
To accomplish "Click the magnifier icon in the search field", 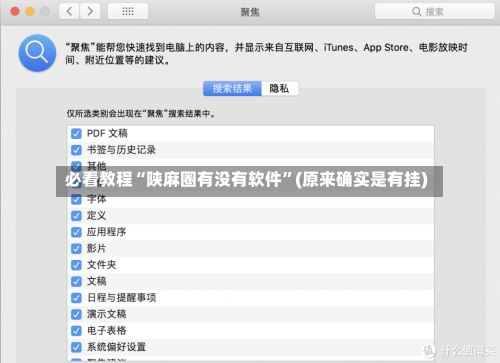I will click(416, 12).
